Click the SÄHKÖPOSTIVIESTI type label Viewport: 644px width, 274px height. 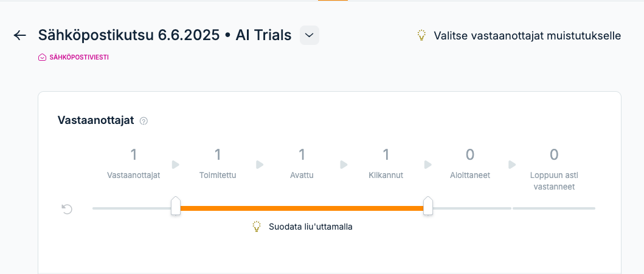click(x=79, y=58)
